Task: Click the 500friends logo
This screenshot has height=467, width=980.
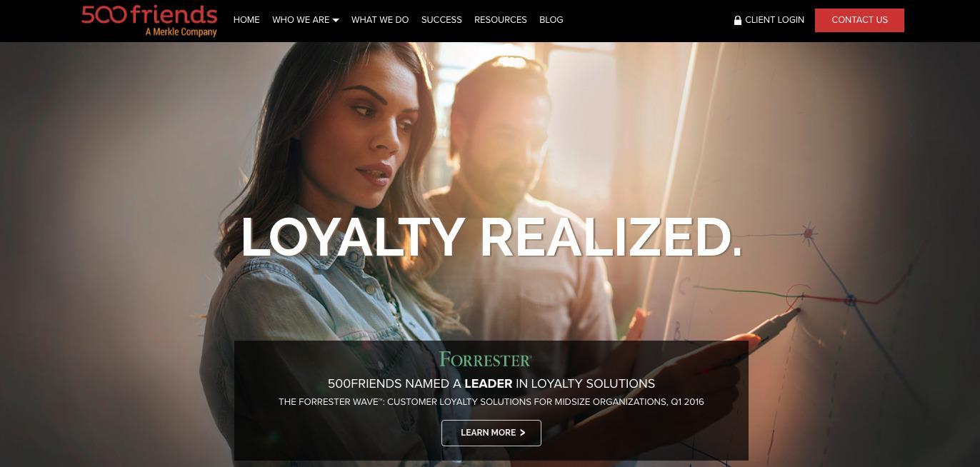Action: tap(149, 20)
